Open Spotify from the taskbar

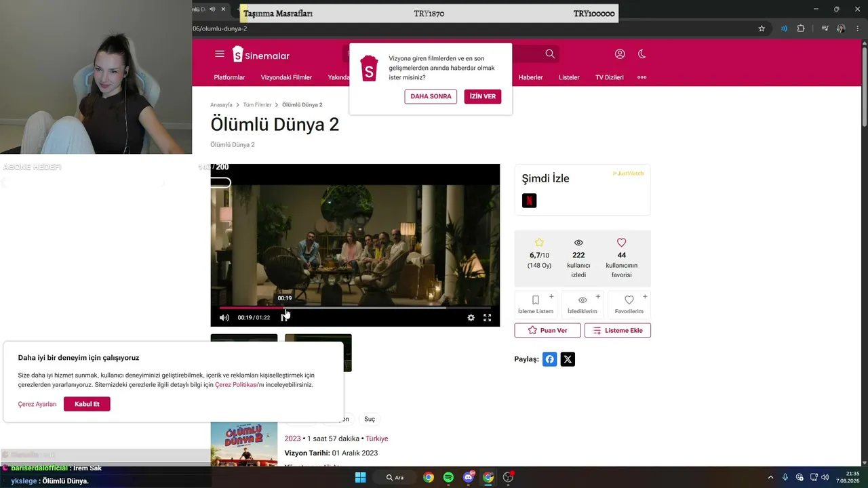click(448, 477)
